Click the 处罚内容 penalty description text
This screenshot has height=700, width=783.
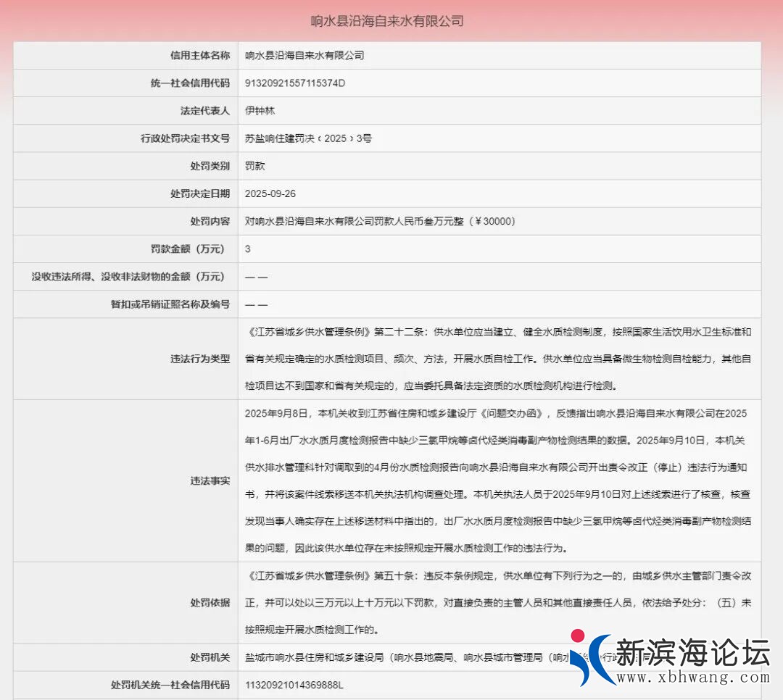click(x=380, y=221)
